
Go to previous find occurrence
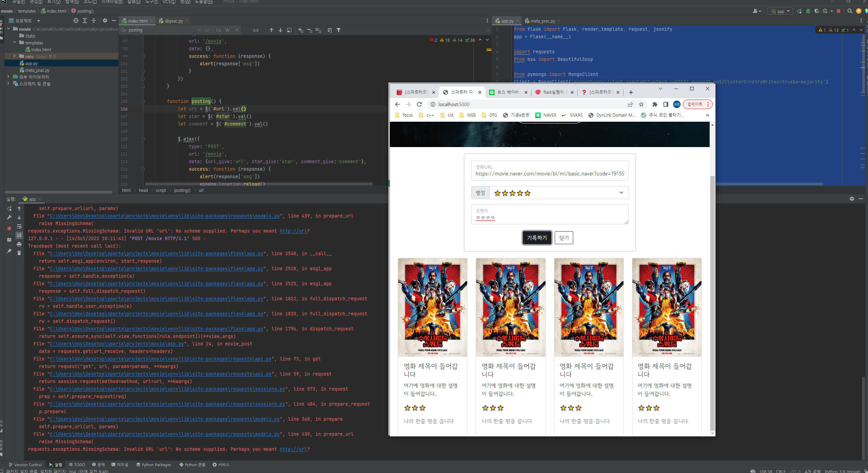(x=272, y=30)
